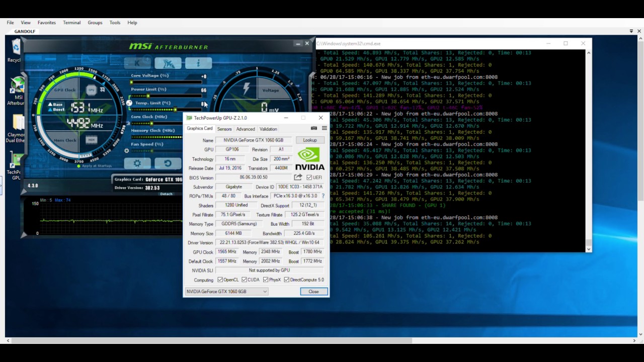This screenshot has width=644, height=362.
Task: Toggle the link icon beside Temp. Limit
Action: click(x=129, y=103)
